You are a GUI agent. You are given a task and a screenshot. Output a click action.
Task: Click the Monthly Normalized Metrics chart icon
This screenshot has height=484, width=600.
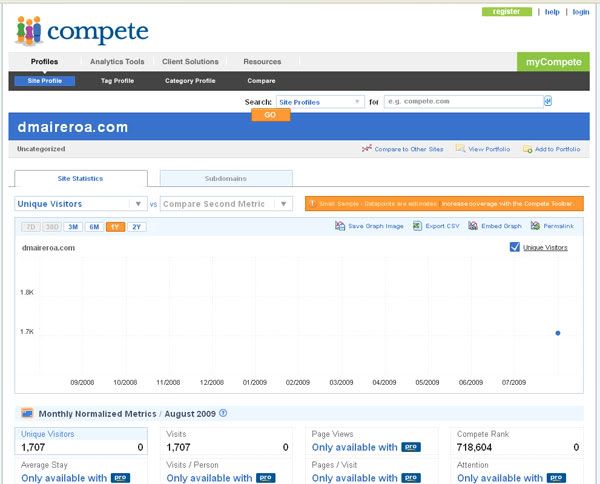coord(27,413)
